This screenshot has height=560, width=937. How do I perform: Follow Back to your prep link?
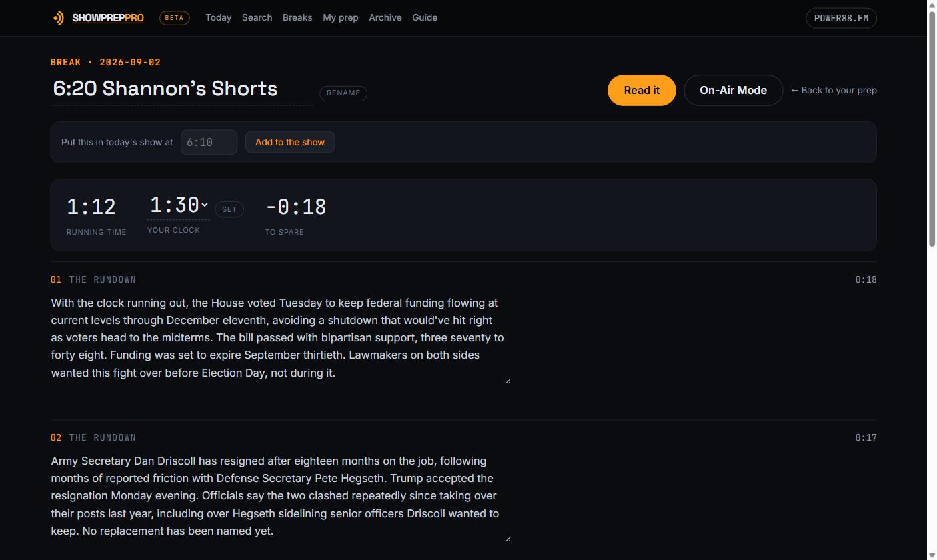tap(834, 90)
